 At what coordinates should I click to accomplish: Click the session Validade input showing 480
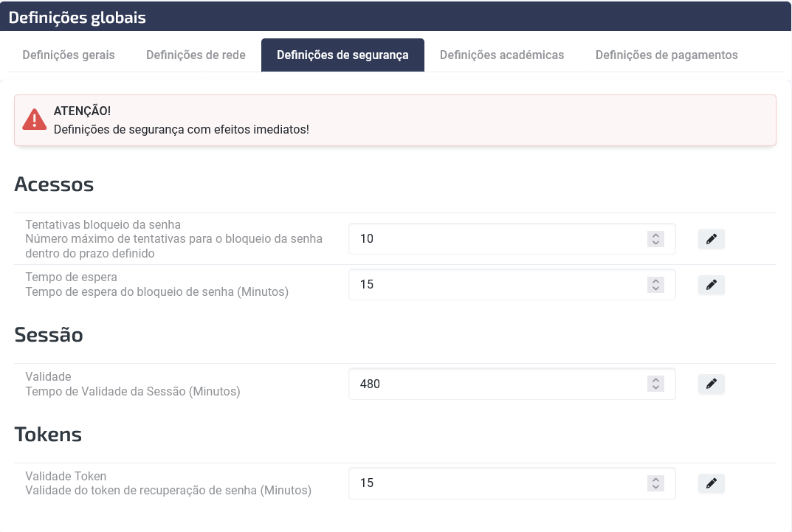point(512,384)
